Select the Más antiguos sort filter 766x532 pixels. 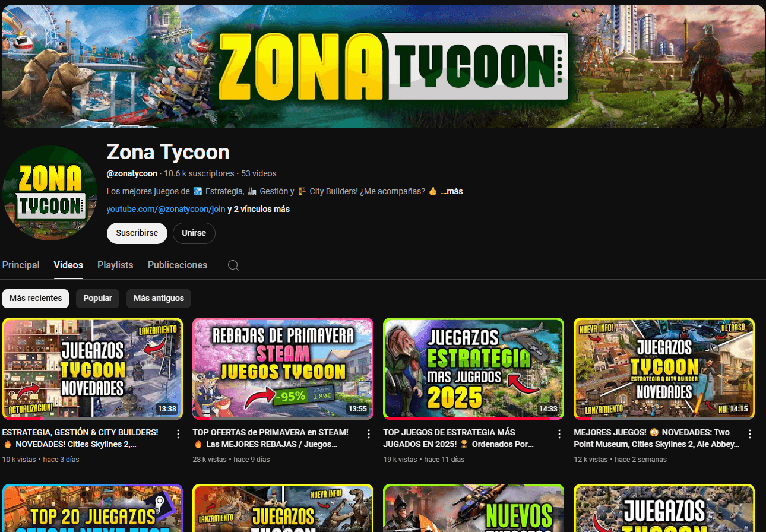[159, 298]
